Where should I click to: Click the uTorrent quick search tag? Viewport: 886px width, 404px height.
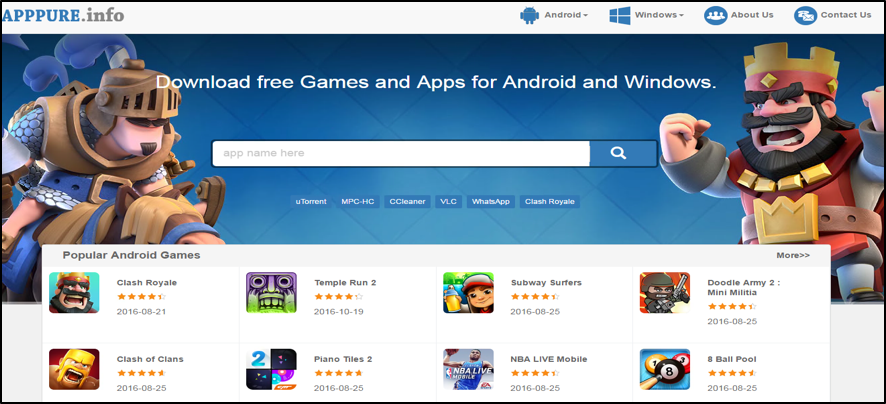point(311,202)
